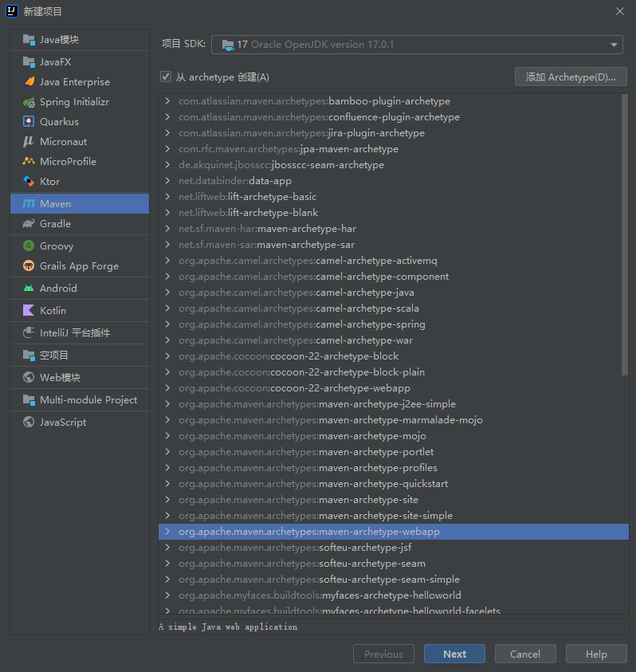Click the IntelliJ 平台插件 plug icon
Viewport: 636px width, 672px height.
pyautogui.click(x=29, y=332)
